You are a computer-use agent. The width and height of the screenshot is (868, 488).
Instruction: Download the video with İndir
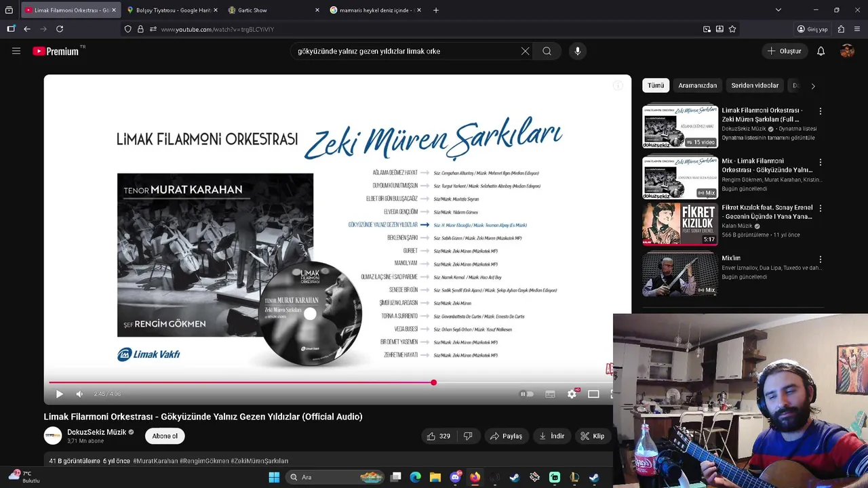pos(551,436)
